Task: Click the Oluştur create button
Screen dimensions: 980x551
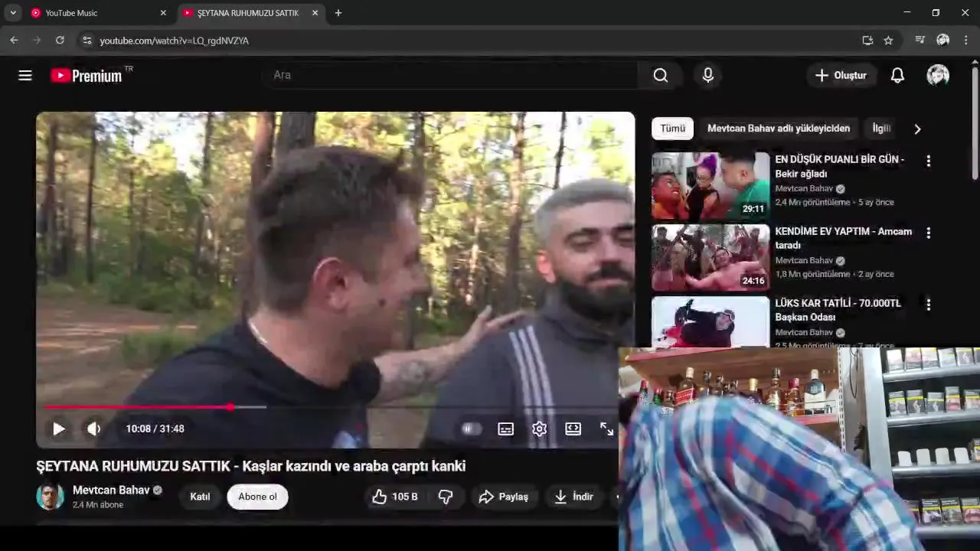Action: coord(841,75)
